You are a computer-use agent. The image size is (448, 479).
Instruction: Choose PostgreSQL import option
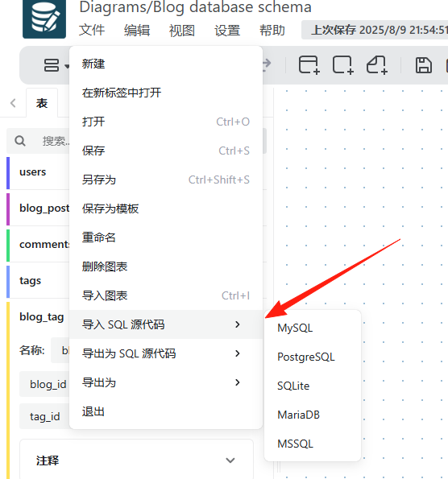click(x=313, y=357)
